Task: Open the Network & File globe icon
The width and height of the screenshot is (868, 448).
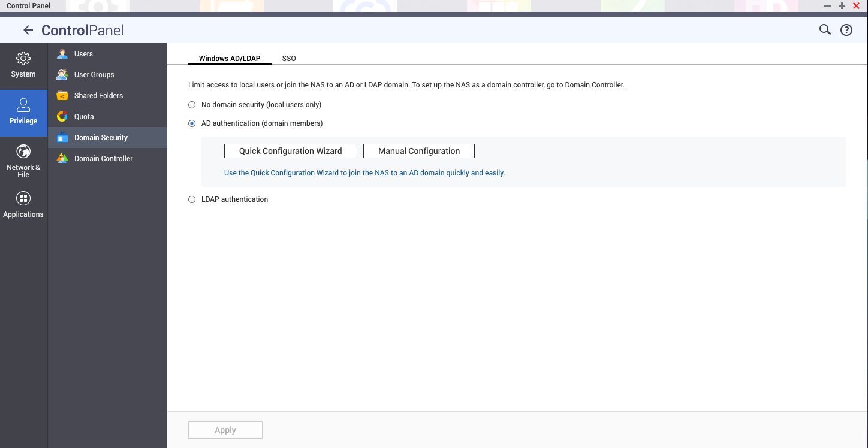Action: click(x=23, y=152)
